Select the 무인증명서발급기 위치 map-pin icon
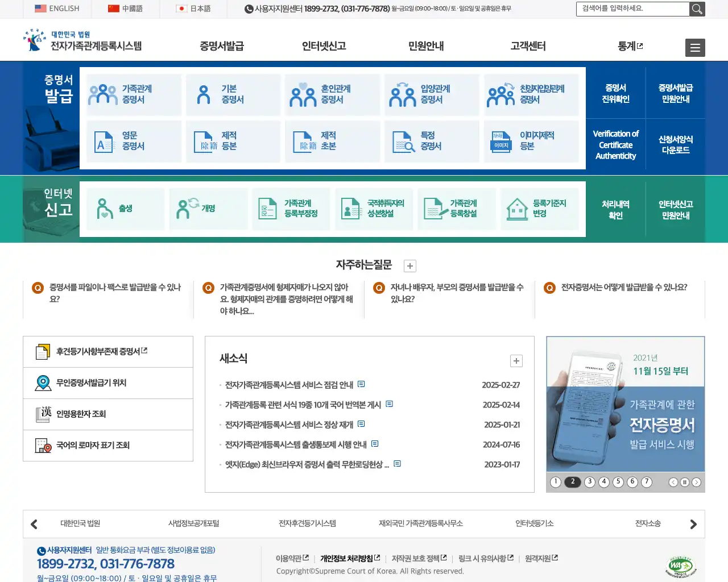Viewport: 728px width, 582px height. (x=43, y=383)
